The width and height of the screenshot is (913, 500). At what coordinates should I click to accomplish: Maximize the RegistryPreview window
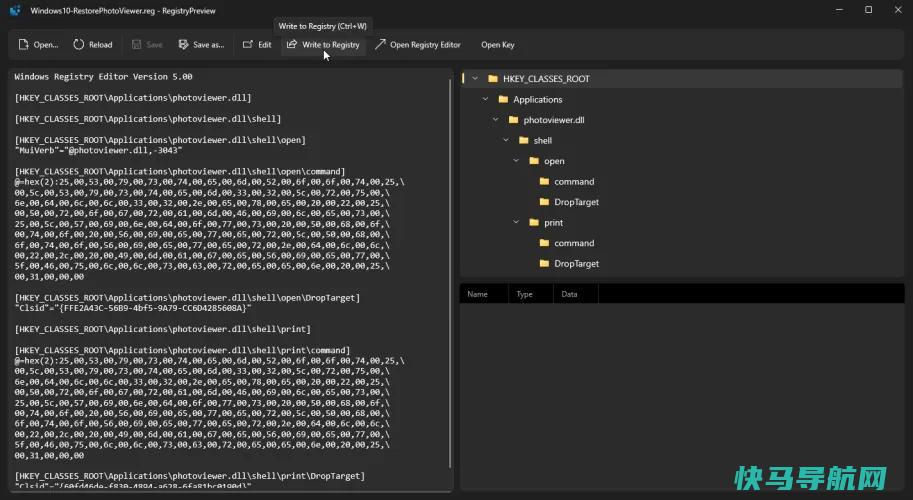pos(868,10)
